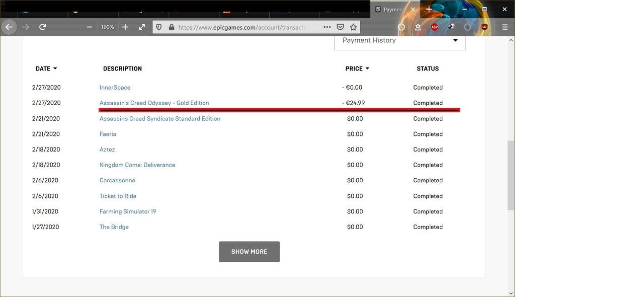Bookmark this page with the star icon
644x297 pixels.
[x=353, y=27]
